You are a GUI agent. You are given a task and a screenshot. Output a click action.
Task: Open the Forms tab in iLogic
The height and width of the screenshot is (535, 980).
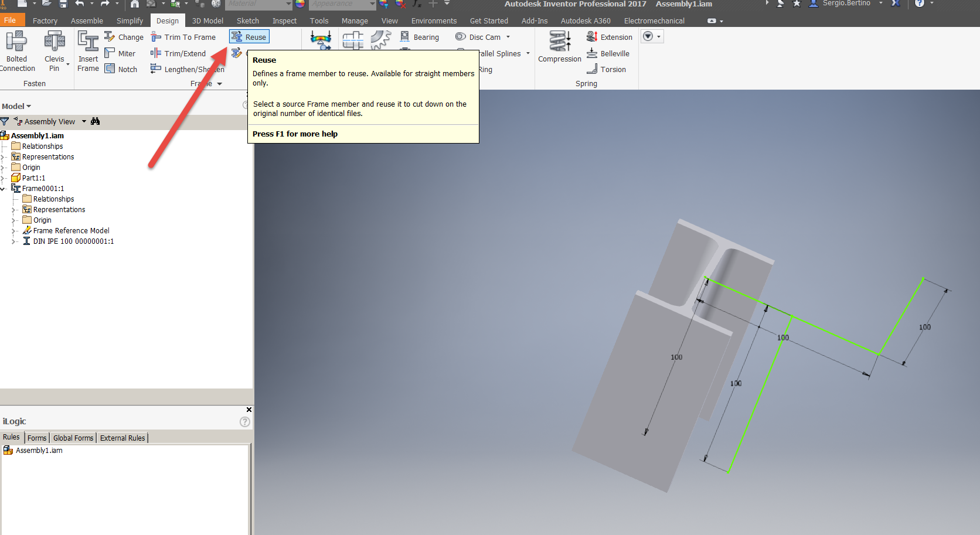tap(37, 437)
